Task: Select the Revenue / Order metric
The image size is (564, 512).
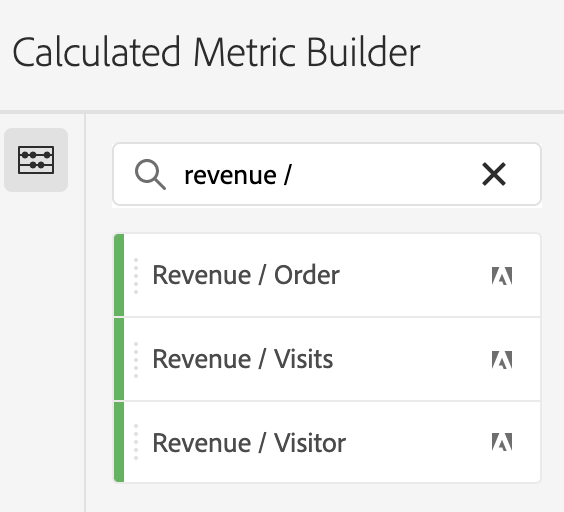Action: pyautogui.click(x=327, y=275)
